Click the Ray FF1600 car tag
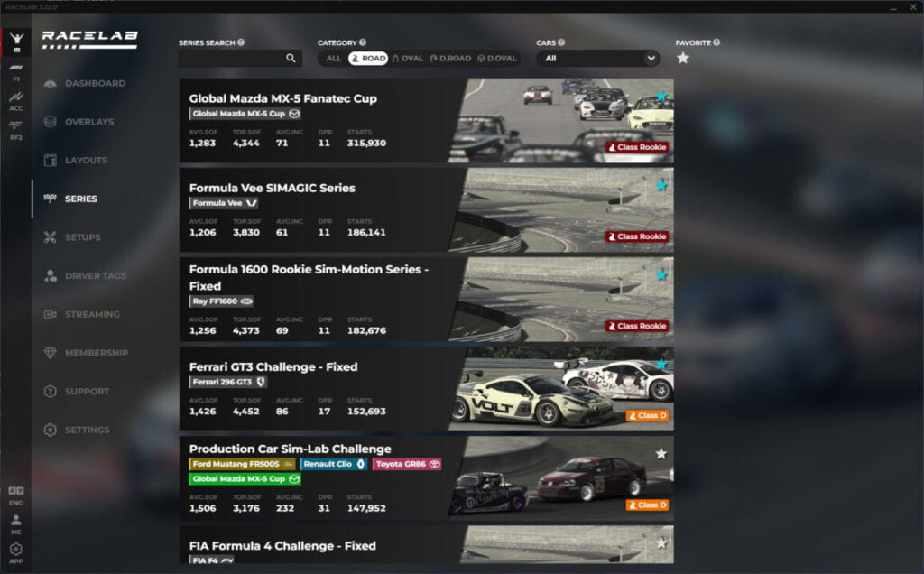Screen dimensions: 924x574 click(222, 301)
